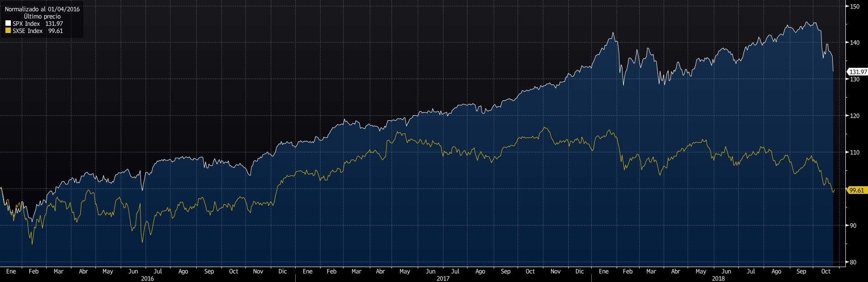Click the 2017 year label on time axis
The width and height of the screenshot is (868, 282).
click(443, 278)
